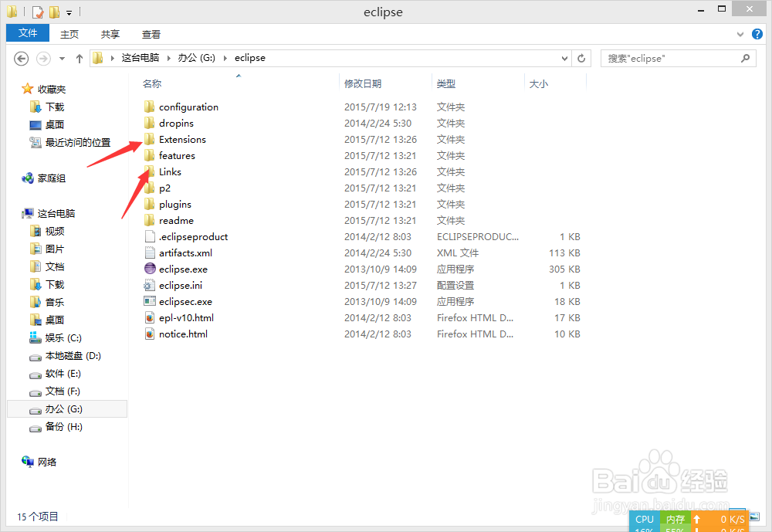Viewport: 772px width, 532px height.
Task: Select the dropins folder icon
Action: [x=150, y=123]
